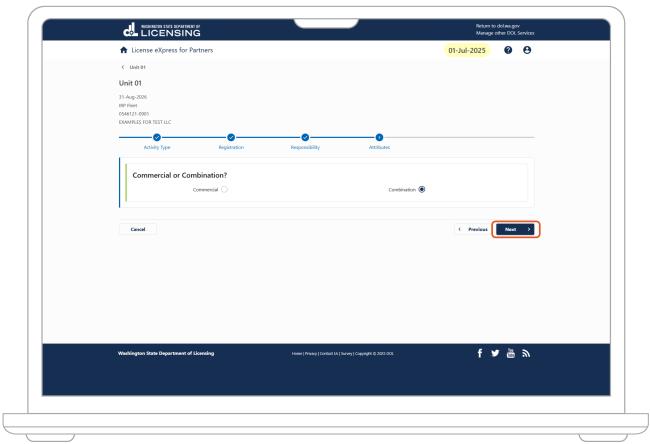Open the Privacy footer link
This screenshot has height=444, width=650.
pyautogui.click(x=311, y=354)
